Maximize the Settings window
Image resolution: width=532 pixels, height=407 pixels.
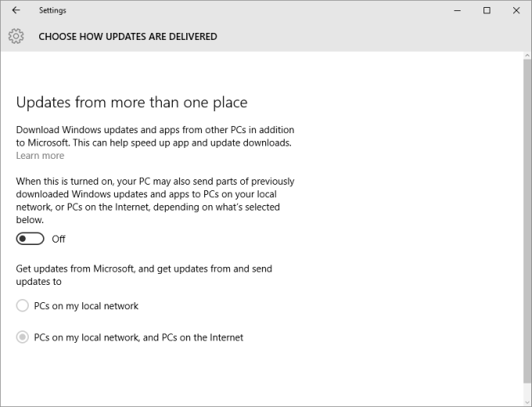point(487,10)
